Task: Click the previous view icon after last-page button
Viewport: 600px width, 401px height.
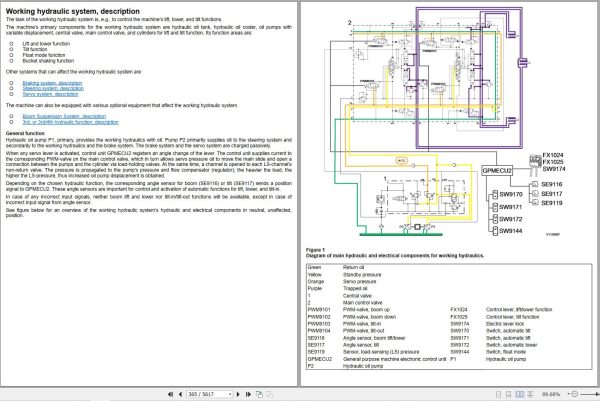Action: point(259,394)
